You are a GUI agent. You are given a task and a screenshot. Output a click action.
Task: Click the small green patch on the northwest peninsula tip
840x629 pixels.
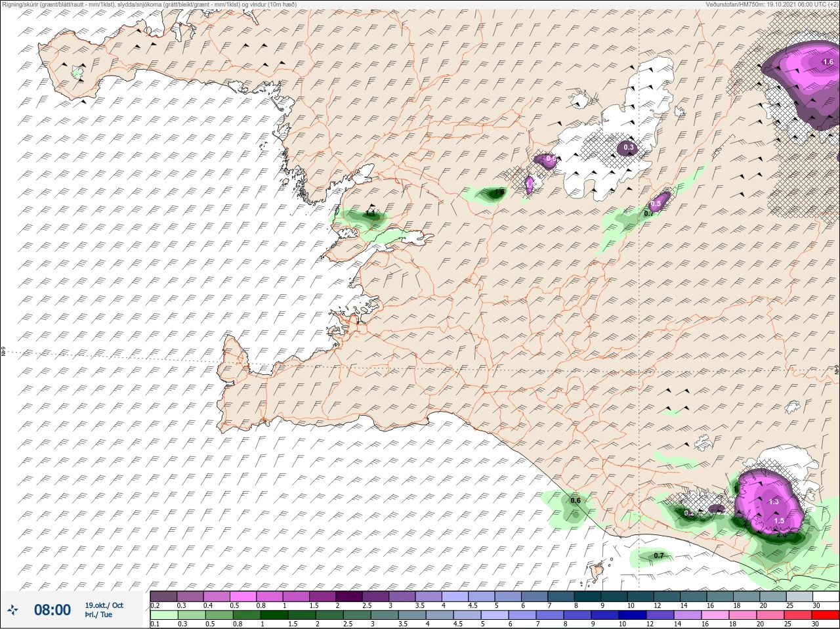tap(77, 73)
